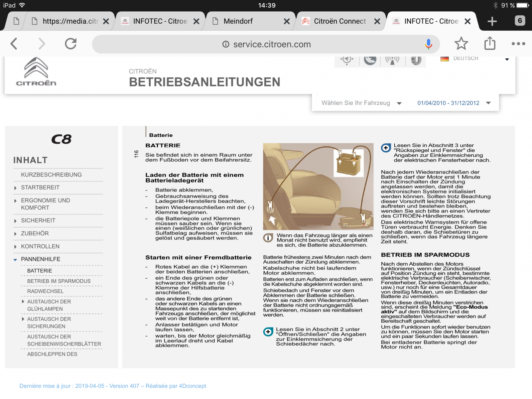Click the 'Dernière mise à jour' footer text
The image size is (532, 399).
click(113, 386)
